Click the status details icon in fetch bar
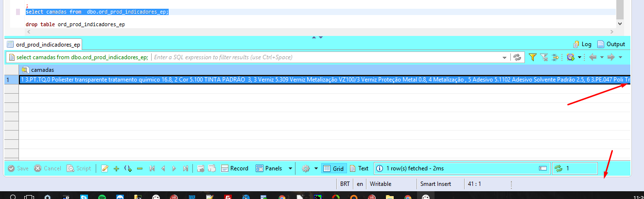 543,168
